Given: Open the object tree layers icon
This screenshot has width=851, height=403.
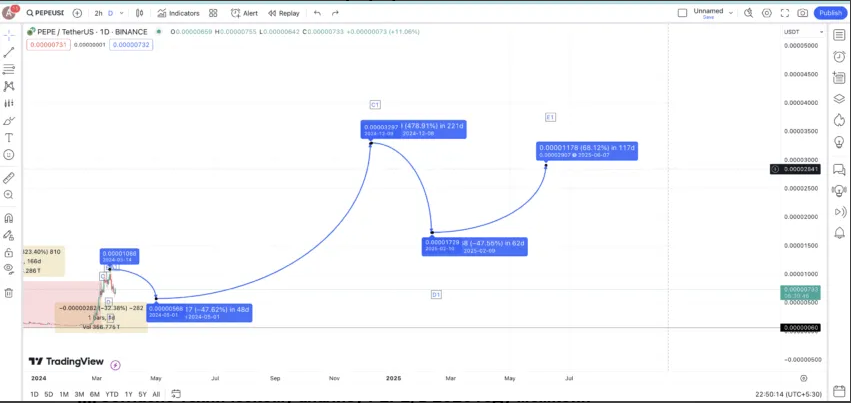Looking at the screenshot, I should point(839,99).
